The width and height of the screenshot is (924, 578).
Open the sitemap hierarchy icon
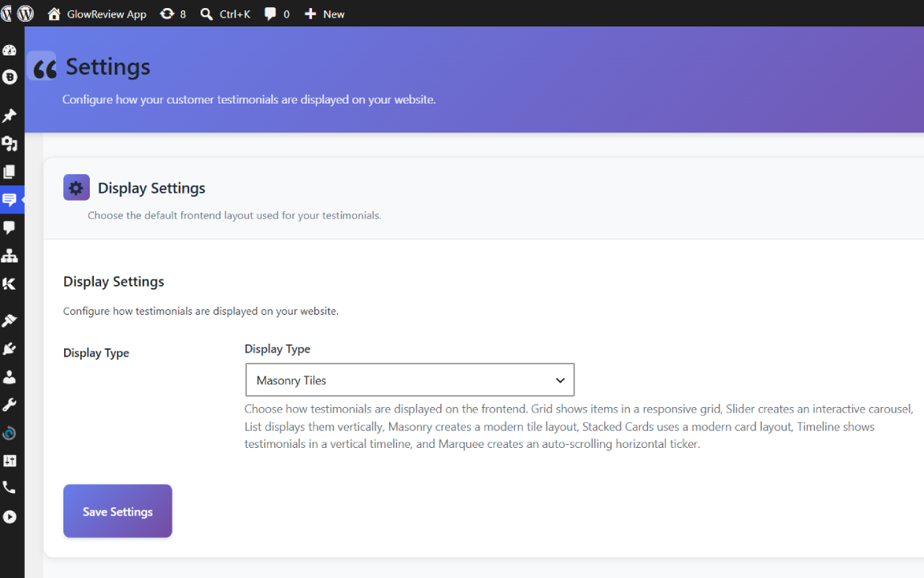(10, 255)
